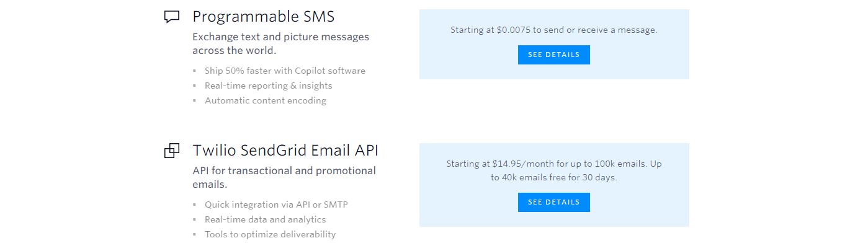Click the light blue SMS pricing panel

(554, 44)
